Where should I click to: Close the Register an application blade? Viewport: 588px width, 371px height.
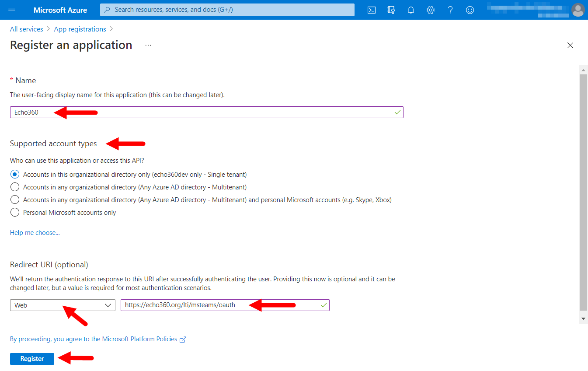tap(570, 45)
